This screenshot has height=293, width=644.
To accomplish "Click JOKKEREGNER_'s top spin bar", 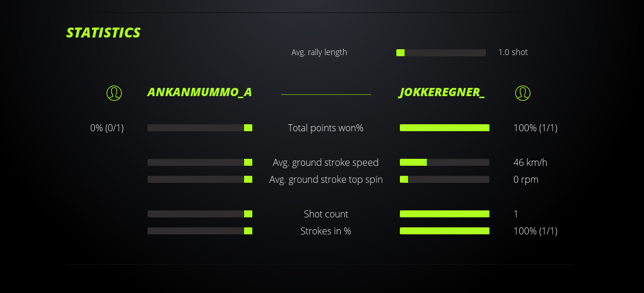I will 444,179.
